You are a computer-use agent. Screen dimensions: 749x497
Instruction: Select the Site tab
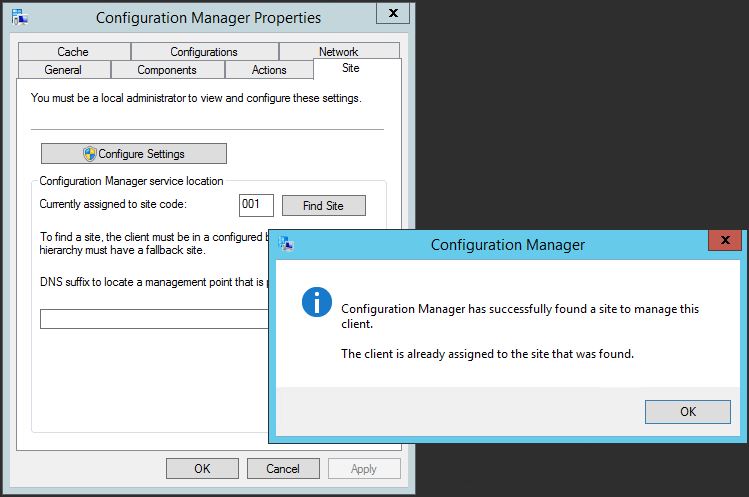coord(357,68)
